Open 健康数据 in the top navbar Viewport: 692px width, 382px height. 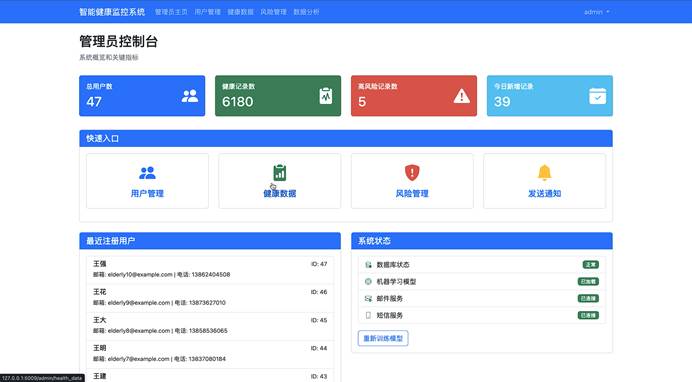tap(241, 12)
